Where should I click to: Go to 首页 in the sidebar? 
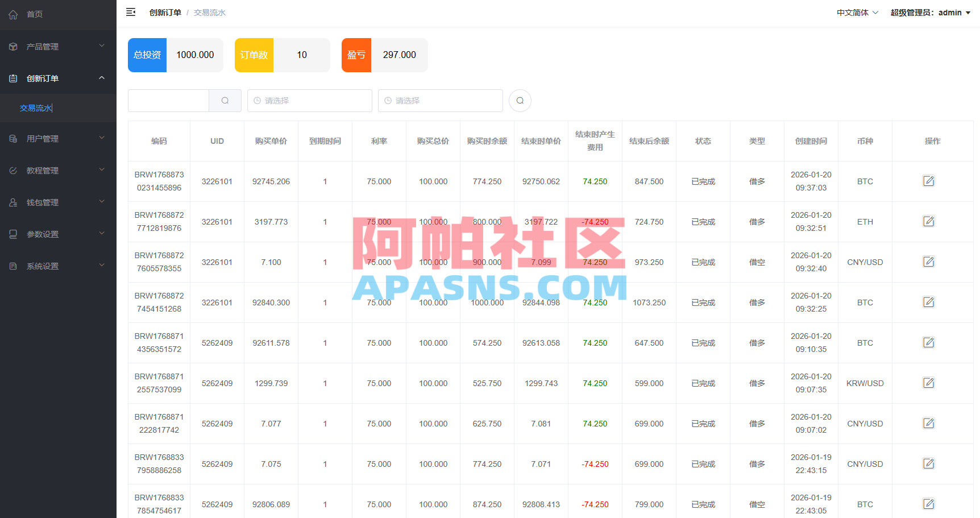(x=58, y=14)
